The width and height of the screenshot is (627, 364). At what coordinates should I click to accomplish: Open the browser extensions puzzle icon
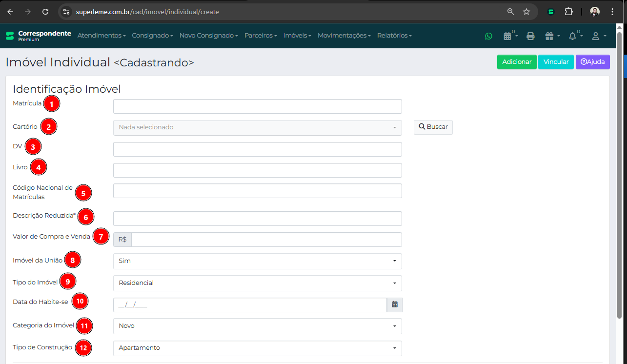[x=568, y=12]
